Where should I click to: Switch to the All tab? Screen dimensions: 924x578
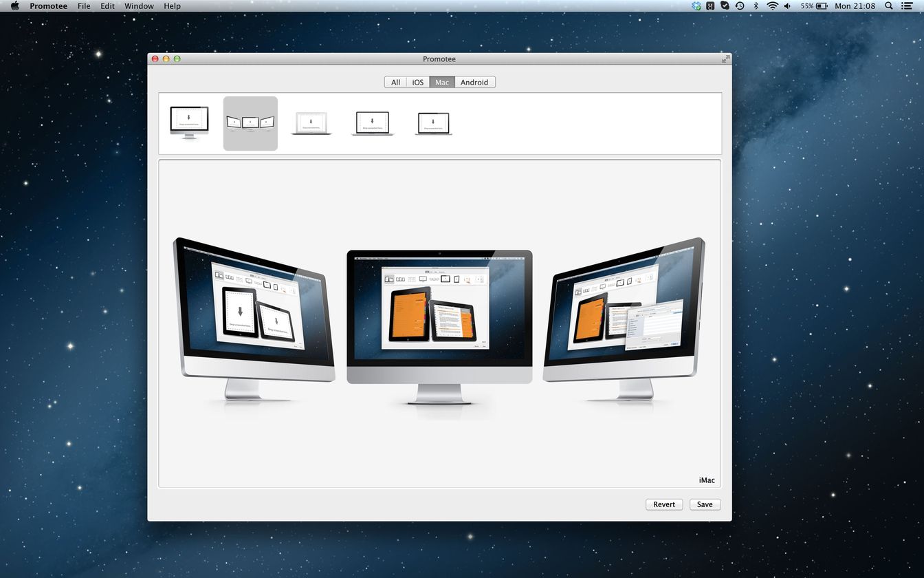point(395,82)
